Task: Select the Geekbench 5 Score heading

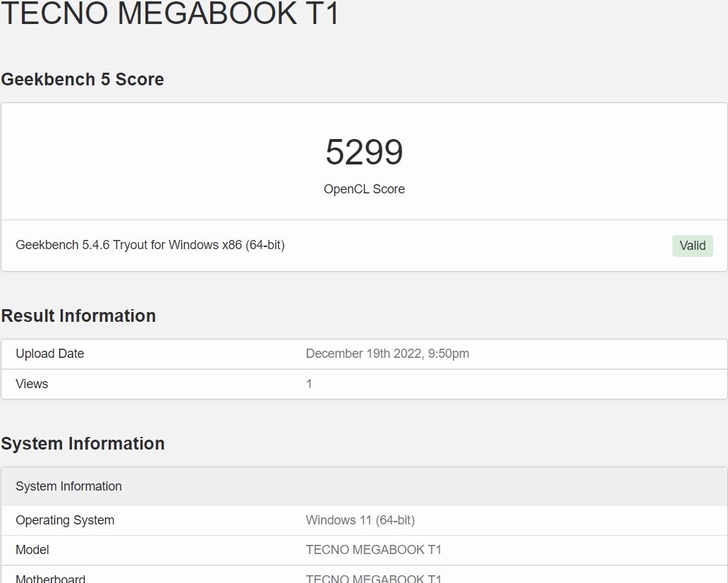Action: tap(83, 80)
